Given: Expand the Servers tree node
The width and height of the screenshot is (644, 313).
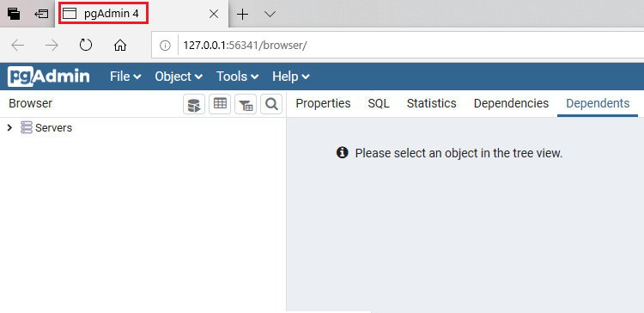Looking at the screenshot, I should (9, 128).
